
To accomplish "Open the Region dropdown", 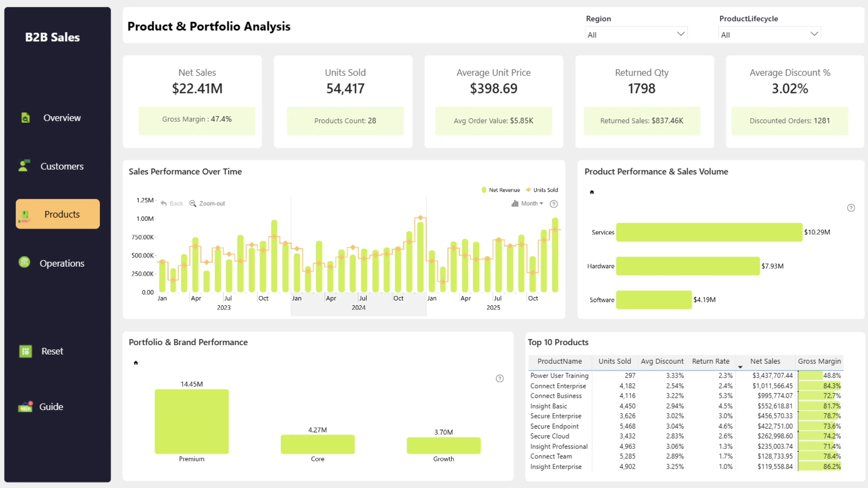I will (x=636, y=34).
